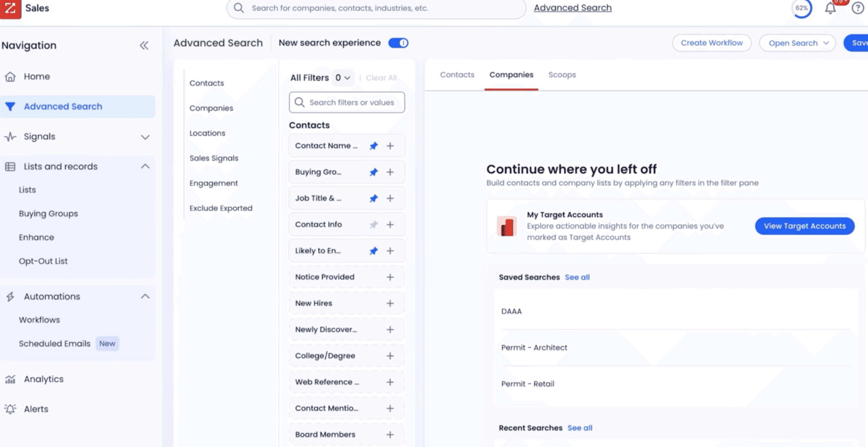Jump to Exclude Exported filter category
This screenshot has height=447, width=868.
pos(221,208)
